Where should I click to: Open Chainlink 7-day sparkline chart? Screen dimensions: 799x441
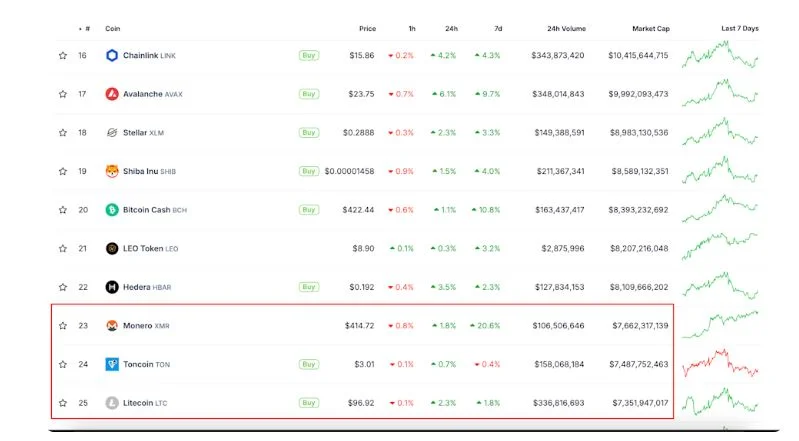[x=720, y=55]
